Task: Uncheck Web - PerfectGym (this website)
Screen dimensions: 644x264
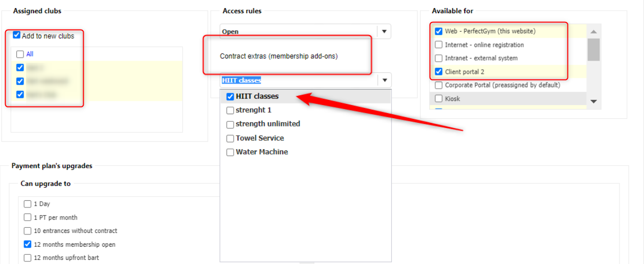Action: tap(438, 31)
